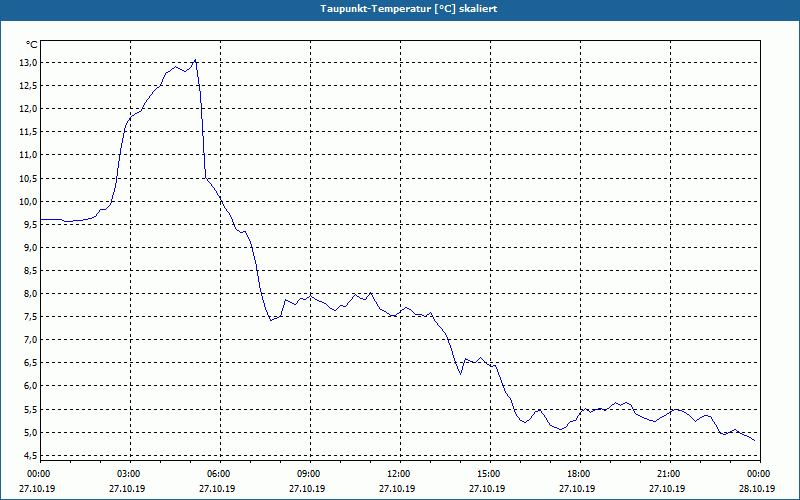Click the "27.10.19" date under 15:00
Screen dimensions: 800x500
pos(487,488)
